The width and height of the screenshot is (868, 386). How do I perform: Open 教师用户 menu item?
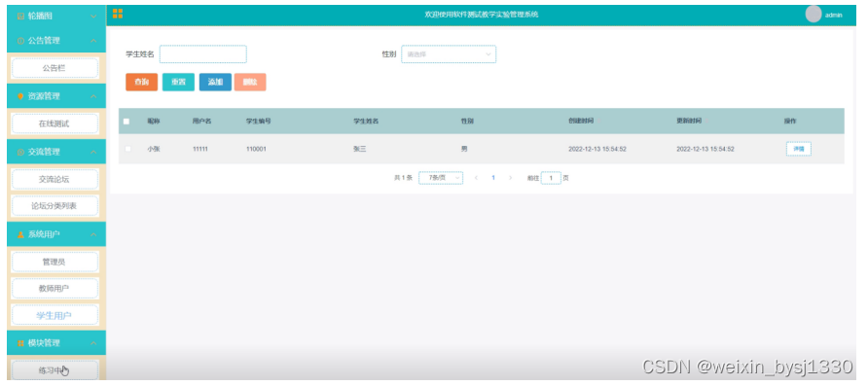[x=54, y=288]
